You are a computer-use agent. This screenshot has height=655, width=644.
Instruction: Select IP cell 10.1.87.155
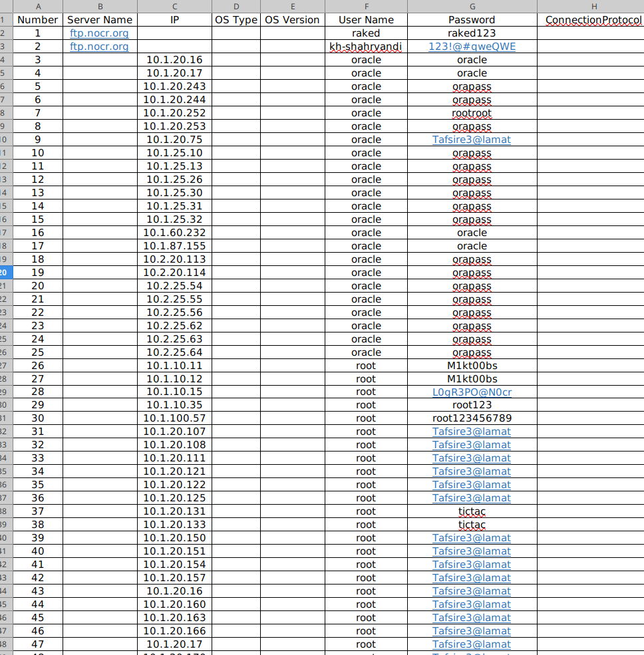click(175, 246)
